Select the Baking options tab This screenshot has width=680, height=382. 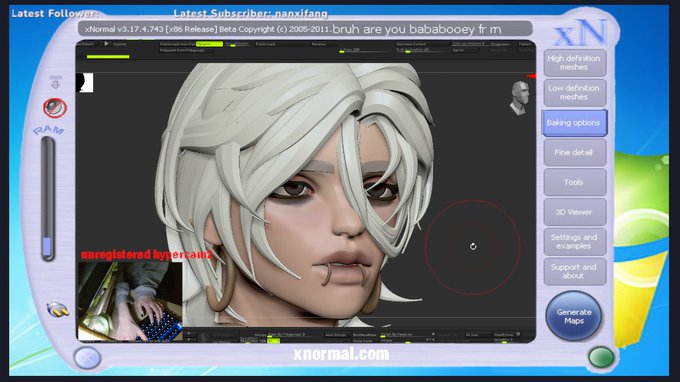(x=574, y=123)
